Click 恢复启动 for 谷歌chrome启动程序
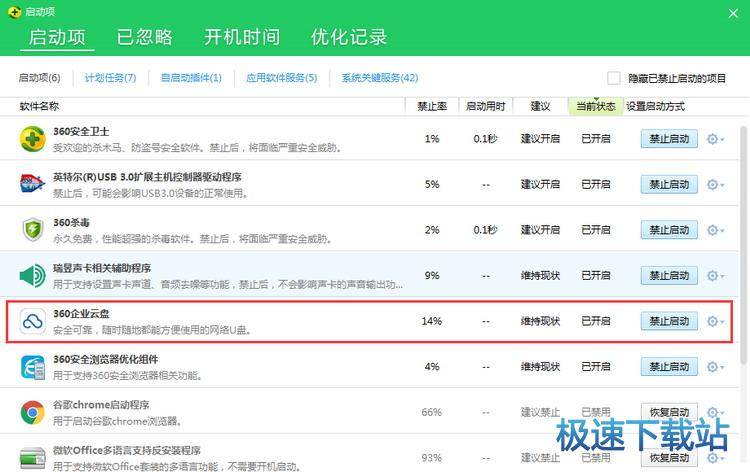Image resolution: width=750 pixels, height=472 pixels. coord(669,412)
